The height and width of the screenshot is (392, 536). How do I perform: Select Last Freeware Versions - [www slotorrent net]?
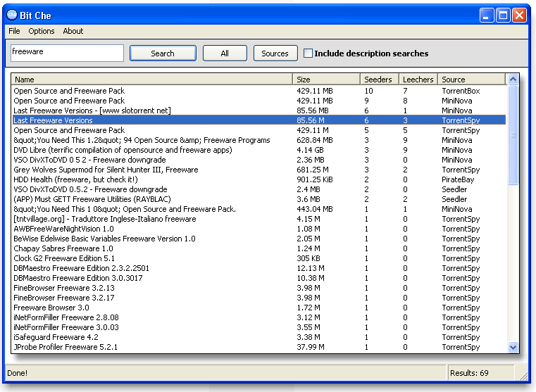tap(258, 110)
